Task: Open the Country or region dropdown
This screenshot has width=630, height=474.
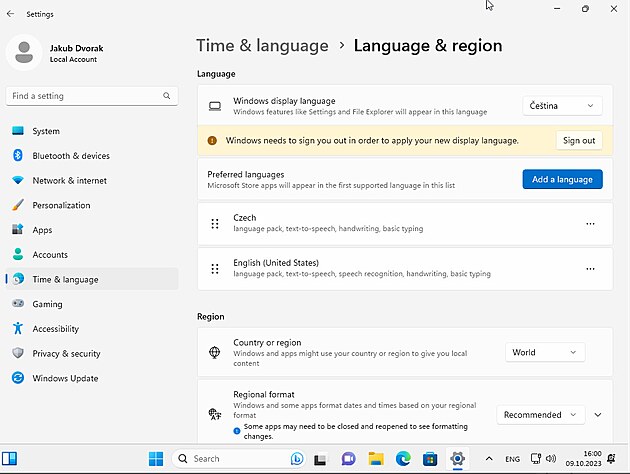Action: pyautogui.click(x=545, y=352)
